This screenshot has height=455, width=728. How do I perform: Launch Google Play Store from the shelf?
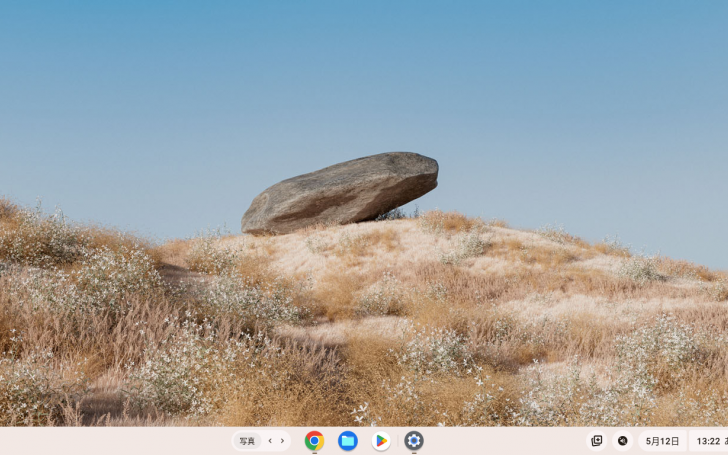(x=381, y=441)
